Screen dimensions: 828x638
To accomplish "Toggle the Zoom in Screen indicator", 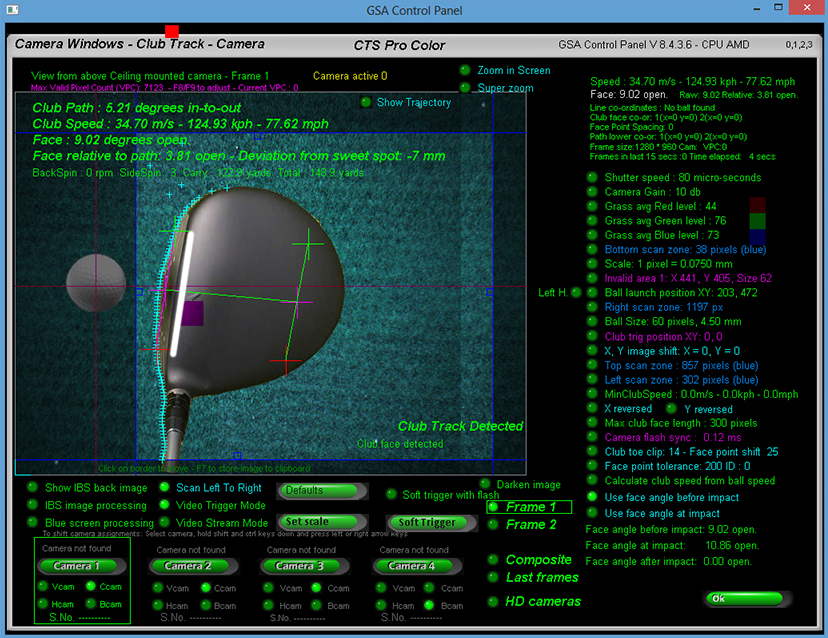I will (x=465, y=70).
